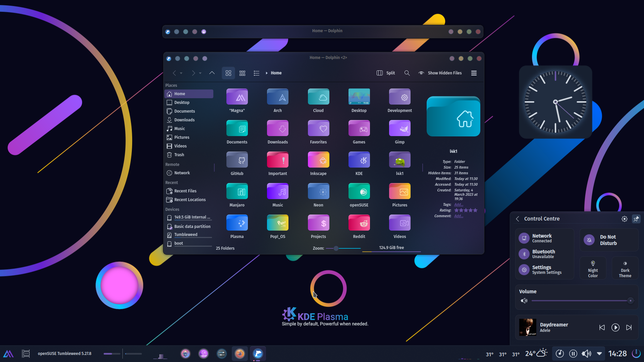Click Add link next to Comment
644x362 pixels.
tap(459, 216)
